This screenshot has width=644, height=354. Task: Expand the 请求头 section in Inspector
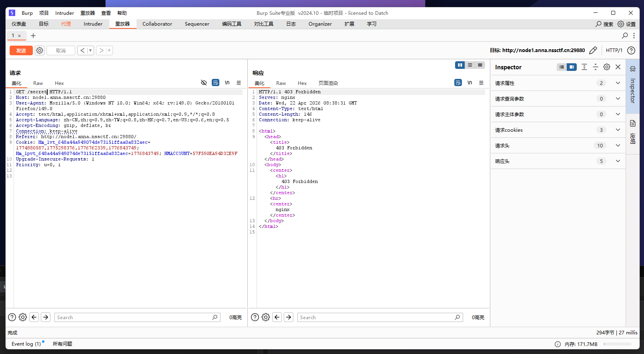coord(618,145)
